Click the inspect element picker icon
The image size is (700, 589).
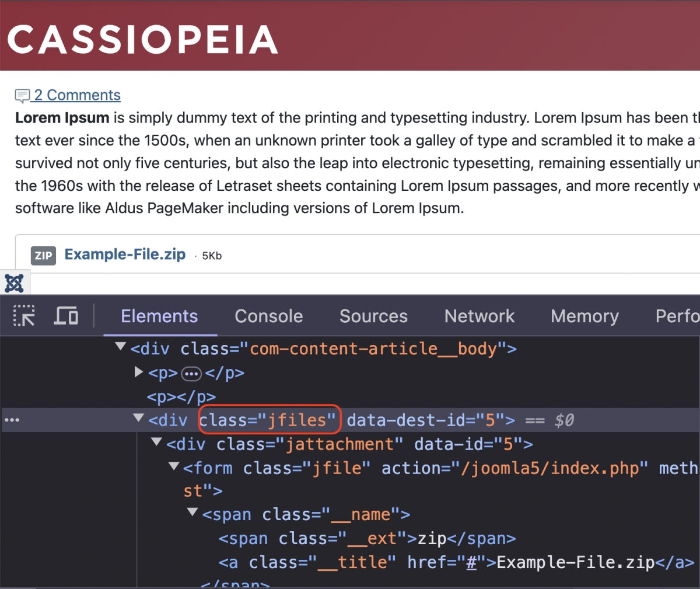click(x=24, y=316)
